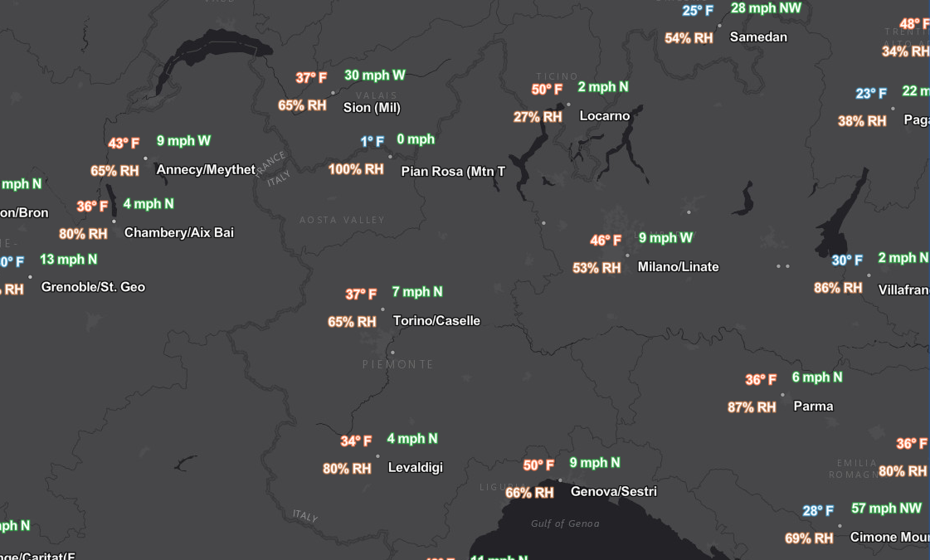The height and width of the screenshot is (560, 930).
Task: Click the 9 mph N wind reading
Action: (595, 463)
